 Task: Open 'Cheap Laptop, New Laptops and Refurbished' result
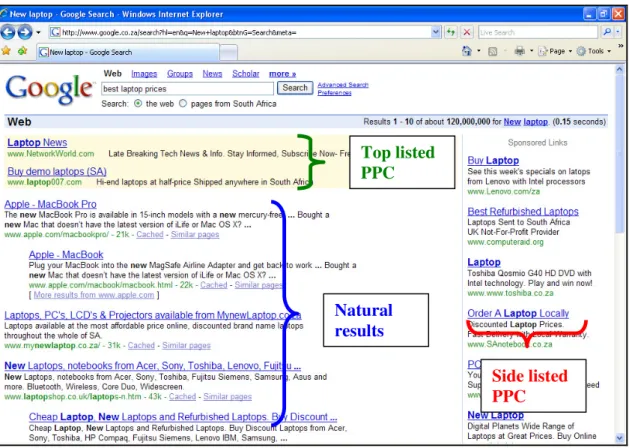[x=183, y=417]
